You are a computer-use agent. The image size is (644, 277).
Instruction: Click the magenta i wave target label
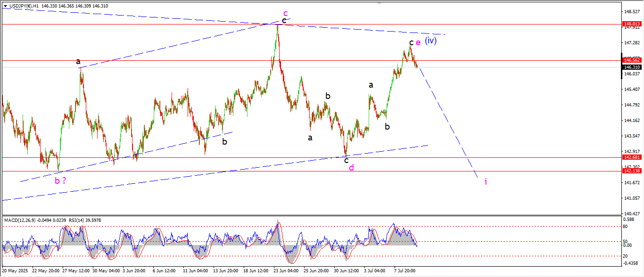tap(486, 182)
